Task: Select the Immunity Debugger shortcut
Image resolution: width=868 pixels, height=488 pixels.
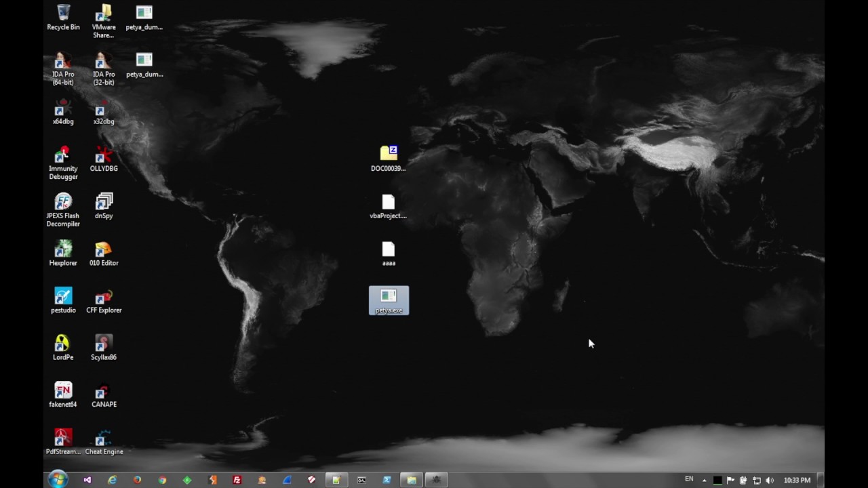Action: (x=63, y=163)
